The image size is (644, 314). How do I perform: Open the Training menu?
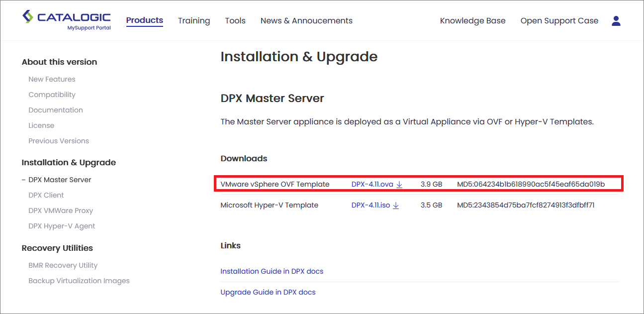point(194,21)
